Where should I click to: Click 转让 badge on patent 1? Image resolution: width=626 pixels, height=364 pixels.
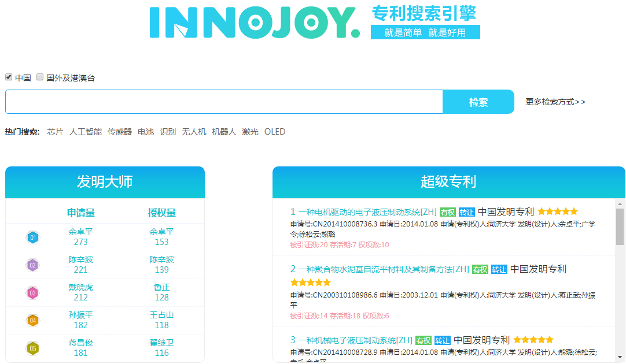point(466,213)
